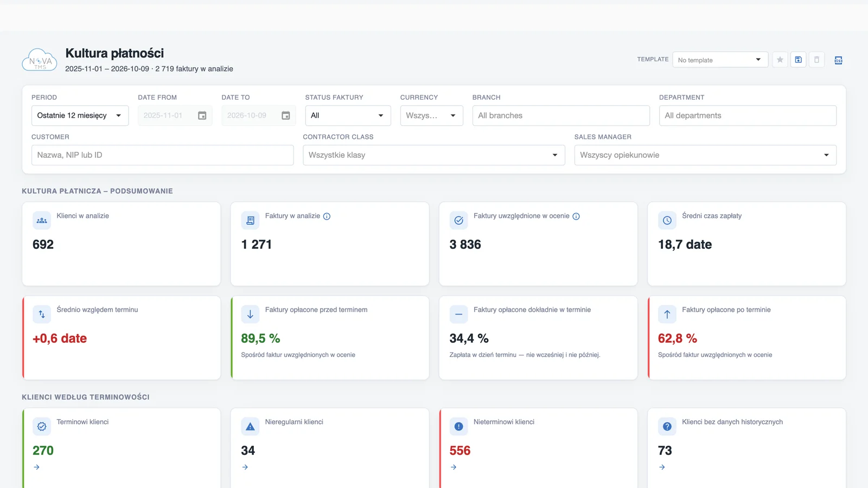868x488 pixels.
Task: Click the Średni czas zapłaty clock icon
Action: [667, 221]
